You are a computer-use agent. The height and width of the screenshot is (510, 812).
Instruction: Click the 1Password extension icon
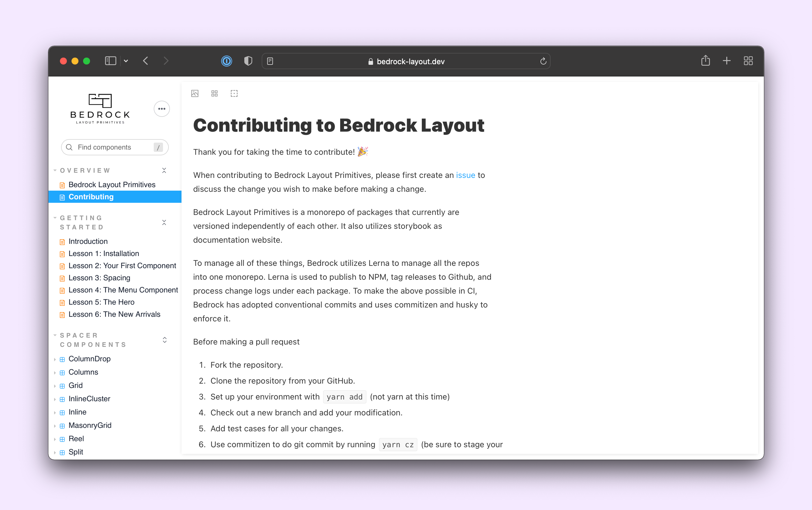click(x=227, y=61)
